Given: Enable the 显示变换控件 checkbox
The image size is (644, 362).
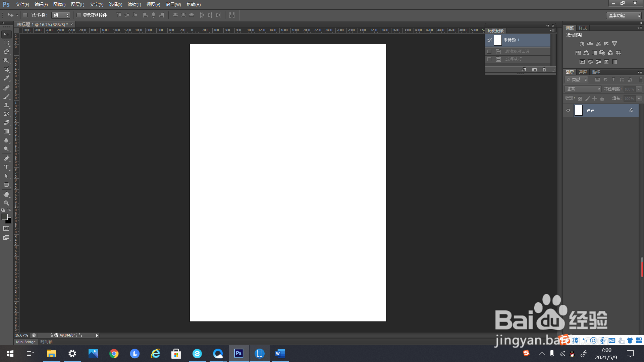Looking at the screenshot, I should click(79, 15).
